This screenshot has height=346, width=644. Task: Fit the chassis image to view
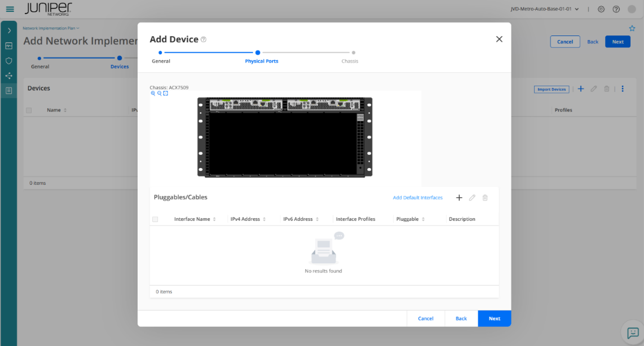(165, 94)
